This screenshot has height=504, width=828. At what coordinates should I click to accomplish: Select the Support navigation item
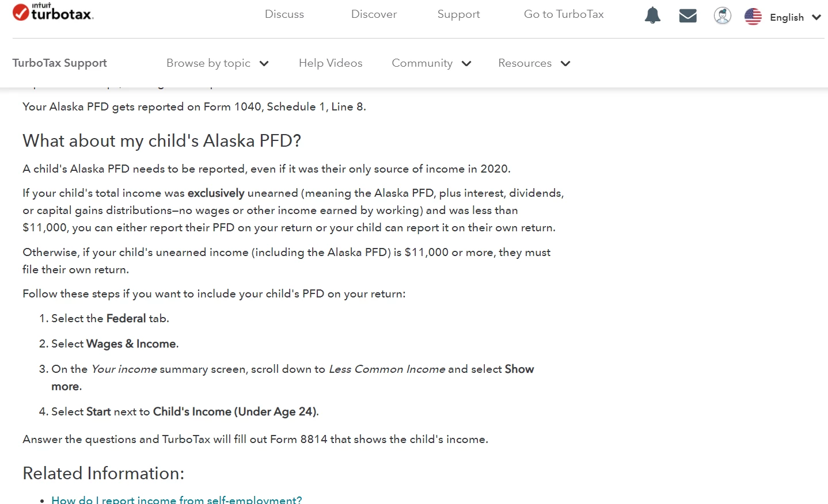pyautogui.click(x=459, y=14)
